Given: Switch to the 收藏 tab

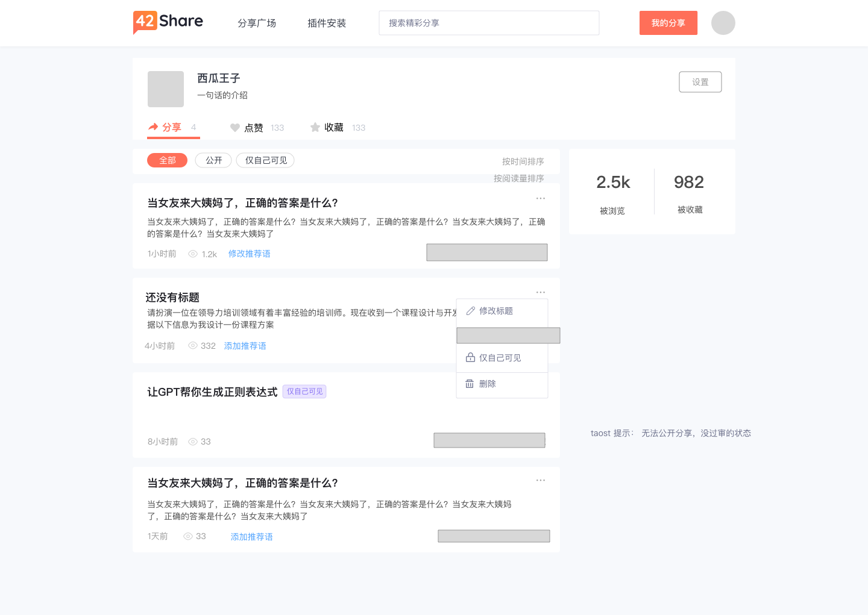Looking at the screenshot, I should click(x=338, y=128).
